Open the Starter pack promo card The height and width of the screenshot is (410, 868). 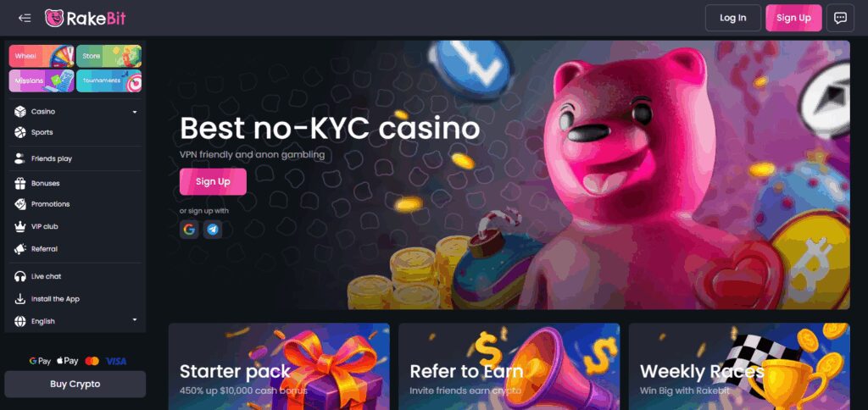279,366
